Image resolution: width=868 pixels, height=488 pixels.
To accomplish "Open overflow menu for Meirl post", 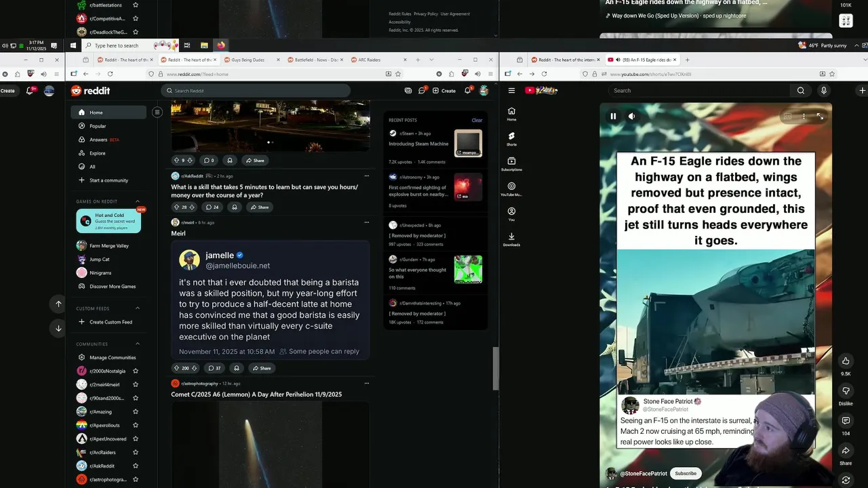I will coord(367,222).
